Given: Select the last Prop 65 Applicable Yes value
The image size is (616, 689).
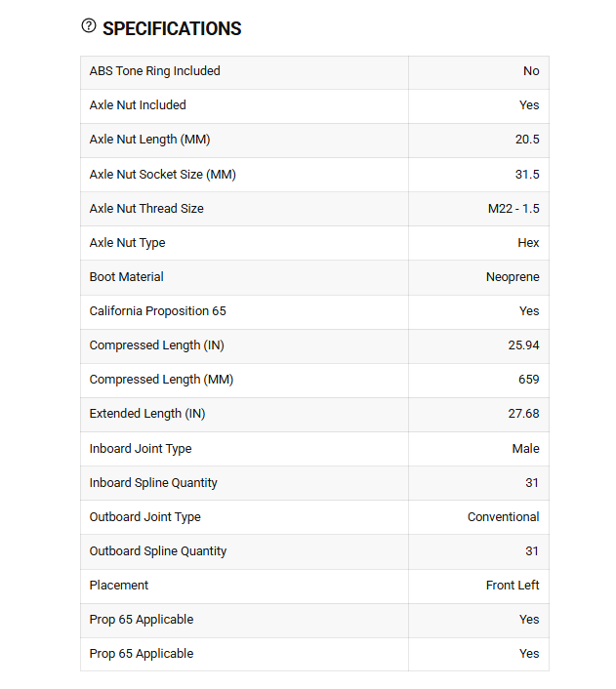Looking at the screenshot, I should pyautogui.click(x=529, y=654).
